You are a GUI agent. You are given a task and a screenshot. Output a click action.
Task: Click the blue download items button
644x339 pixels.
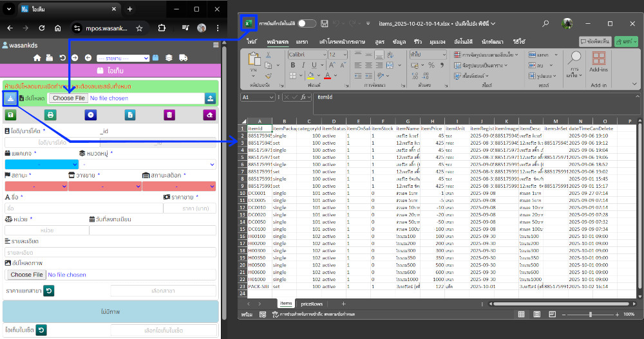click(10, 98)
